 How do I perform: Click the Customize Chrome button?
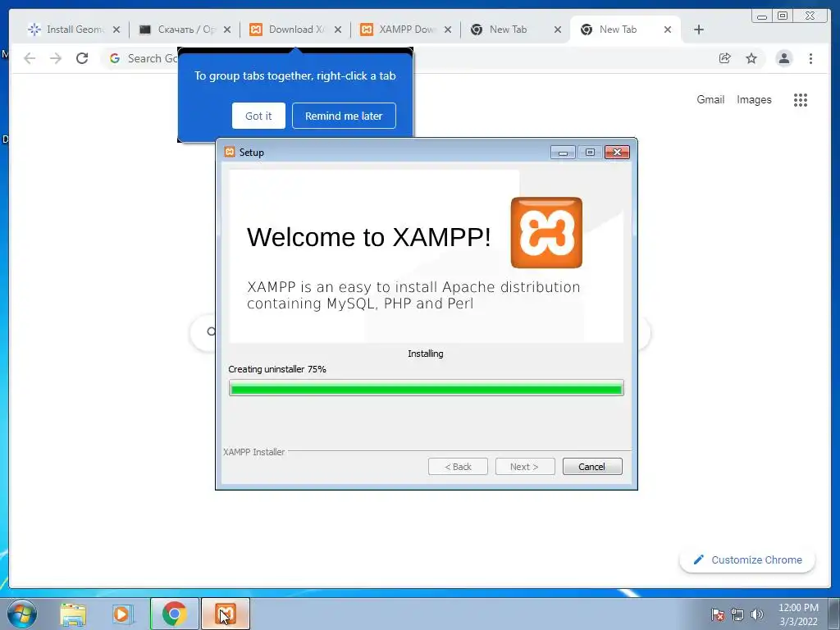[x=747, y=559]
